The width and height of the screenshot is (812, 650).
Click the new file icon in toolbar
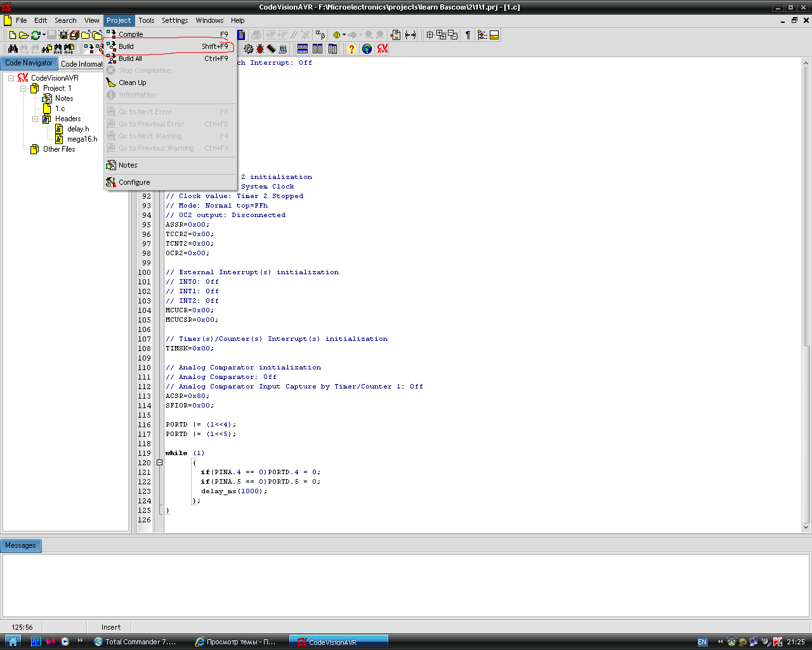click(x=12, y=35)
